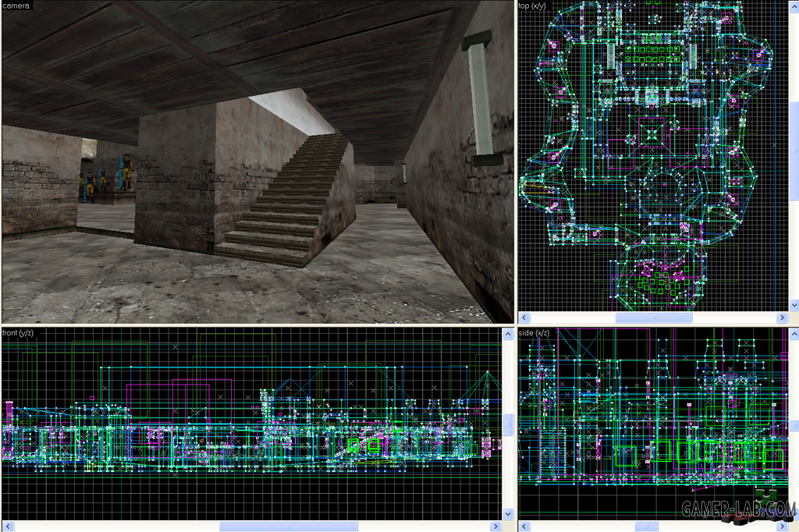Click the front view vertical scrollbar thumb
Screen dimensions: 799x532
508,424
